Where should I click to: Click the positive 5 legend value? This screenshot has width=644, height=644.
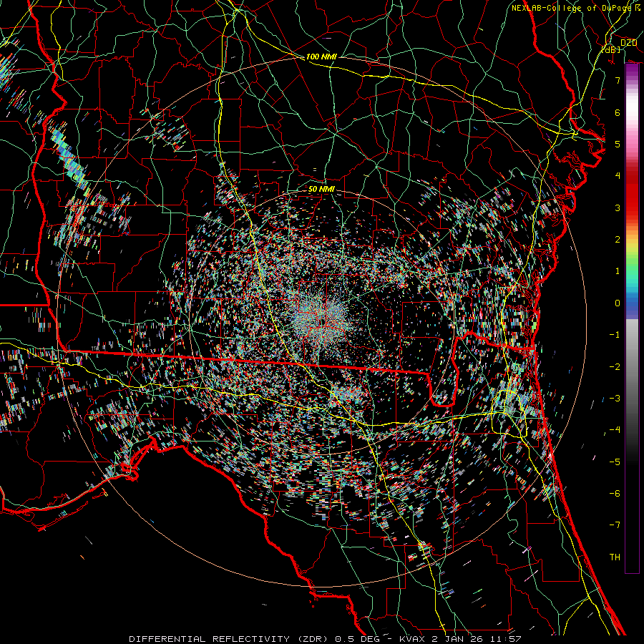coord(618,144)
